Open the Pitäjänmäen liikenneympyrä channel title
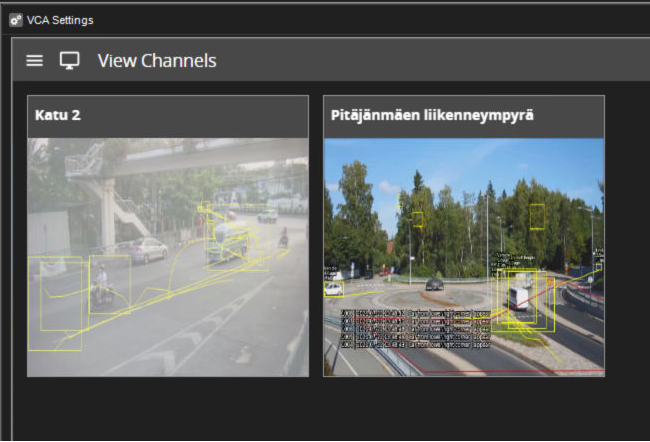 point(431,116)
